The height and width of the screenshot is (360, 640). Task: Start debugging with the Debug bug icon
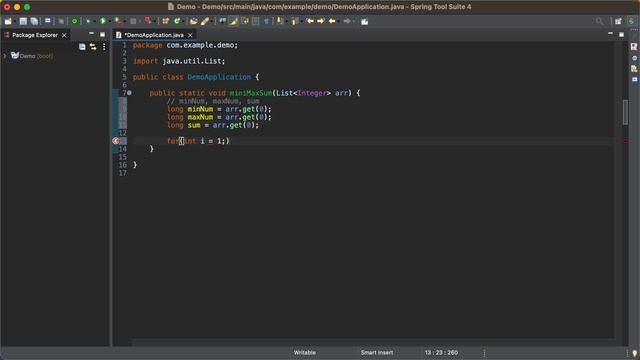88,21
